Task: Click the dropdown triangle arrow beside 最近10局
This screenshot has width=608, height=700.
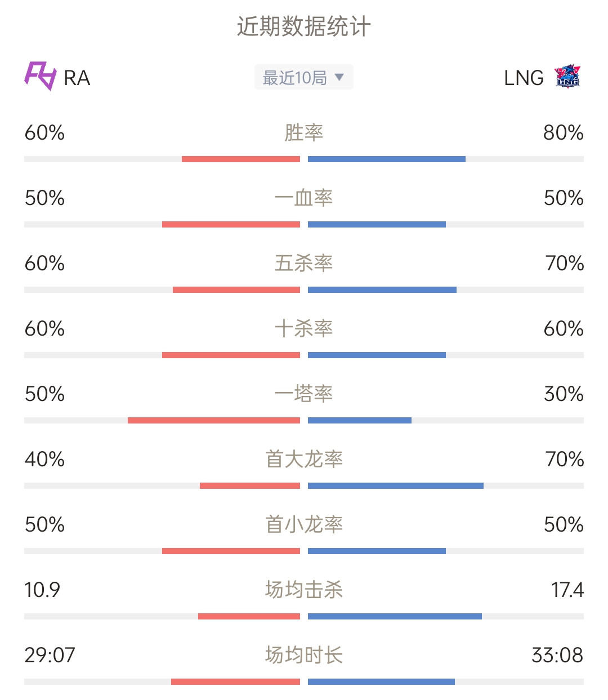Action: coord(339,77)
